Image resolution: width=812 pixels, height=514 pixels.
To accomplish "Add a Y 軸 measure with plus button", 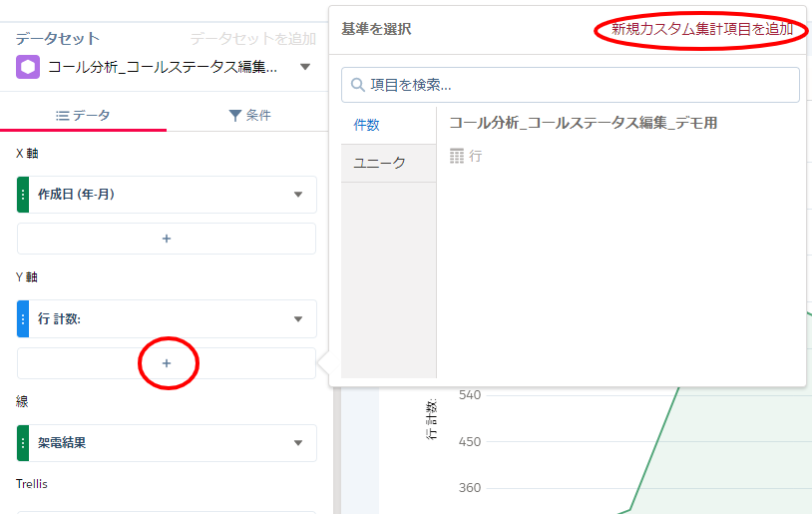I will pyautogui.click(x=167, y=363).
